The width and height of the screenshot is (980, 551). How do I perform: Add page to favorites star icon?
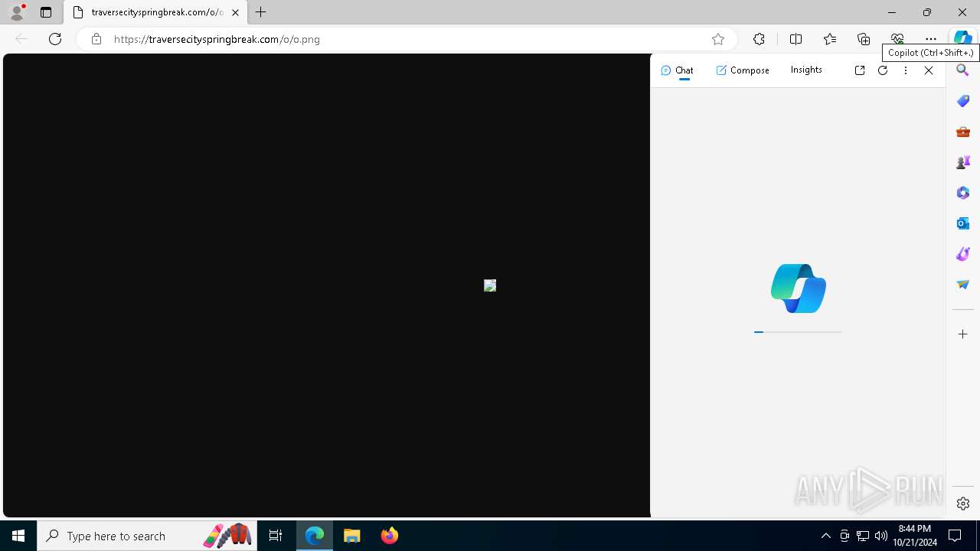click(717, 39)
